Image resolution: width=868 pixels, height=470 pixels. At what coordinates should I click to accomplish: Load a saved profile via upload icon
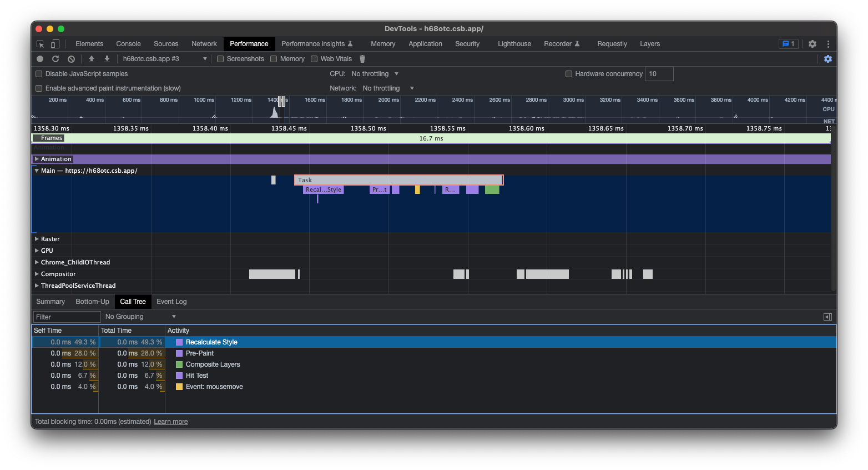pyautogui.click(x=91, y=58)
